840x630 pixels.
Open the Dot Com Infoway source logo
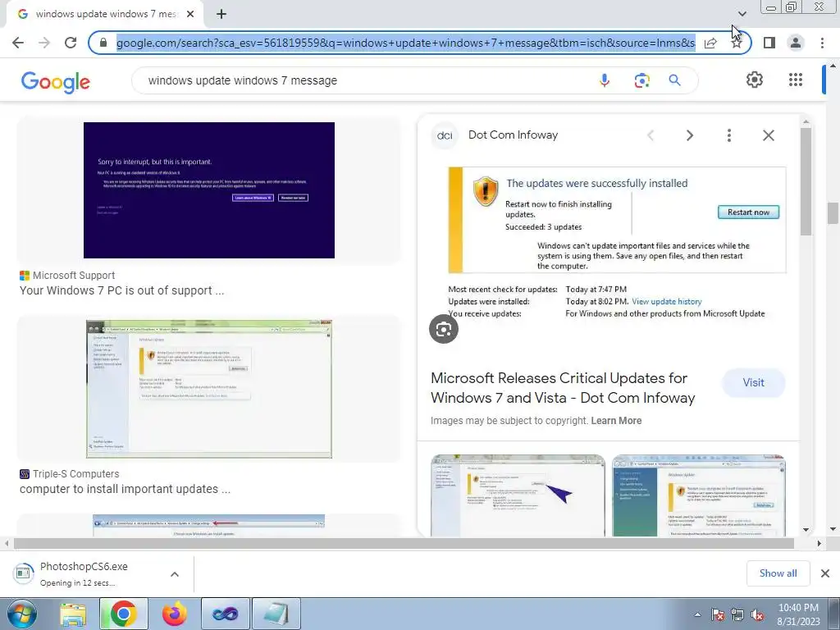pos(444,135)
